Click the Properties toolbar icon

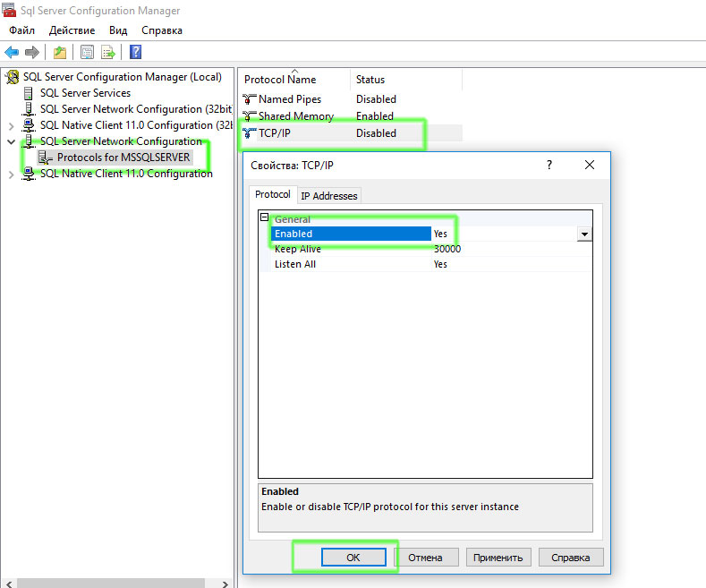[x=87, y=52]
